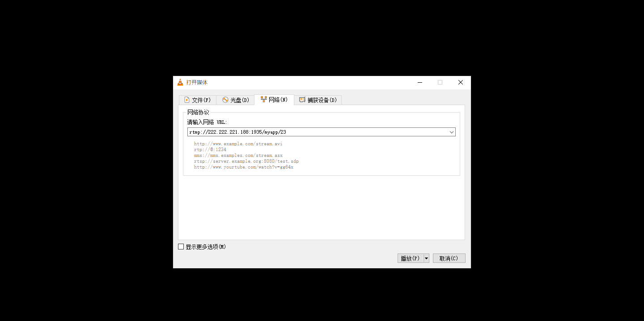Switch to the 捕获设备(D) tab
This screenshot has width=644, height=321.
click(x=320, y=100)
